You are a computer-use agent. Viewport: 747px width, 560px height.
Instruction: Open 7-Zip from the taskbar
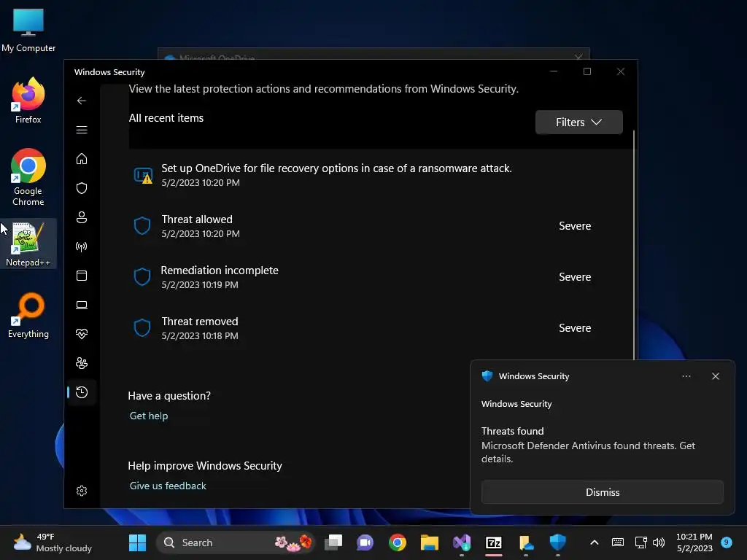[x=494, y=542]
